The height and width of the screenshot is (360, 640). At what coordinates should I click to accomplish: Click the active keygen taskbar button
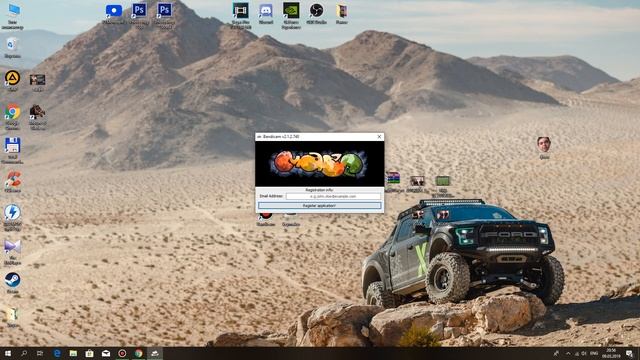pos(155,353)
